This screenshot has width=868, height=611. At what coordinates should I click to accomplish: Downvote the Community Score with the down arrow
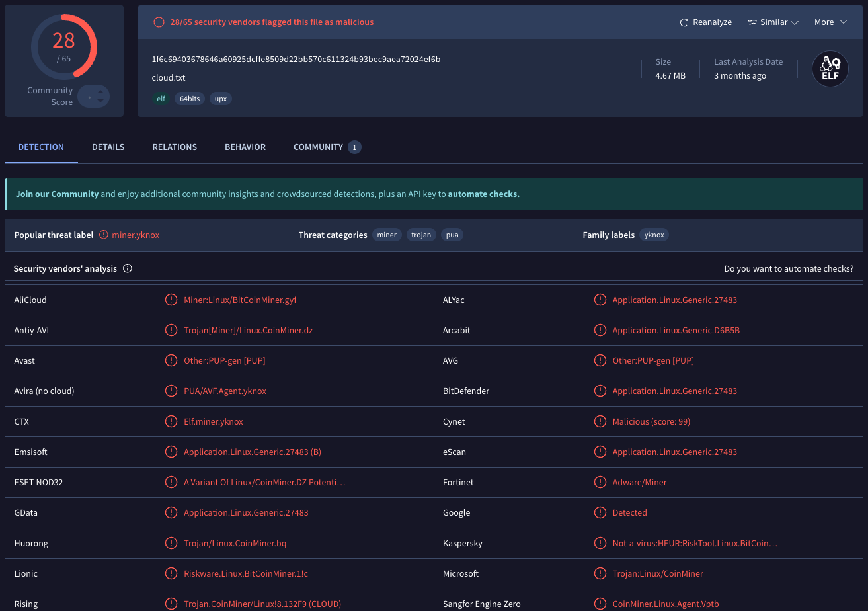click(100, 101)
